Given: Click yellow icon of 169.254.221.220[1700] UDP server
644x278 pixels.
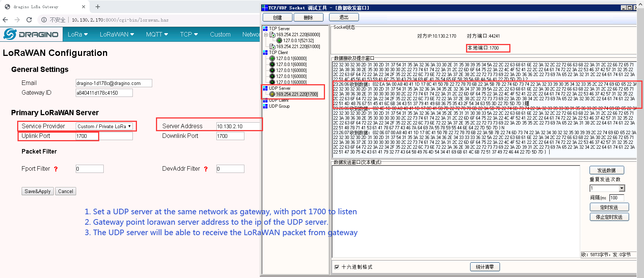Looking at the screenshot, I should pyautogui.click(x=272, y=94).
